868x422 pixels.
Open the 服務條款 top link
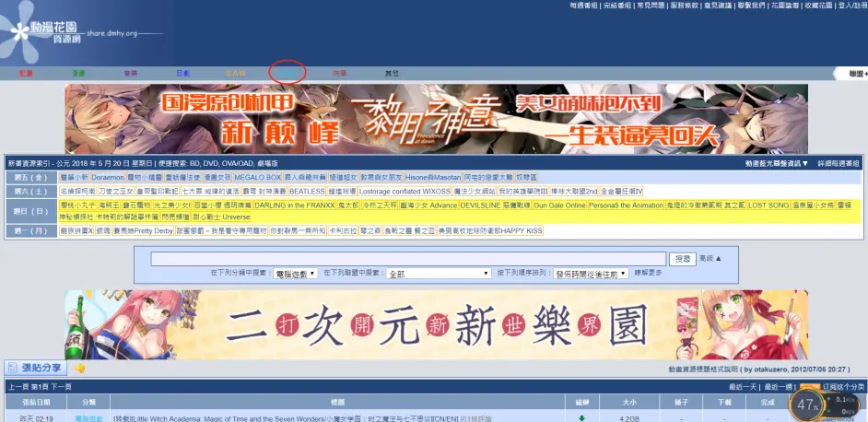[x=684, y=5]
